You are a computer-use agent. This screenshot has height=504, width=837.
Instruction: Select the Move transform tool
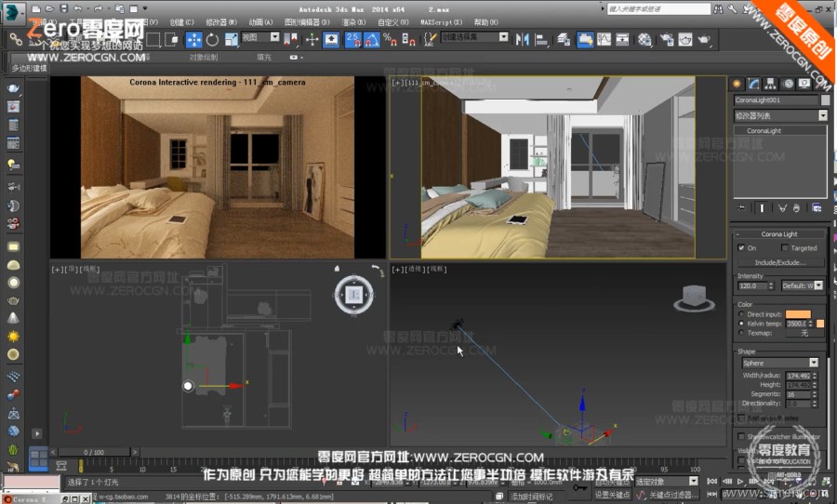click(x=193, y=39)
